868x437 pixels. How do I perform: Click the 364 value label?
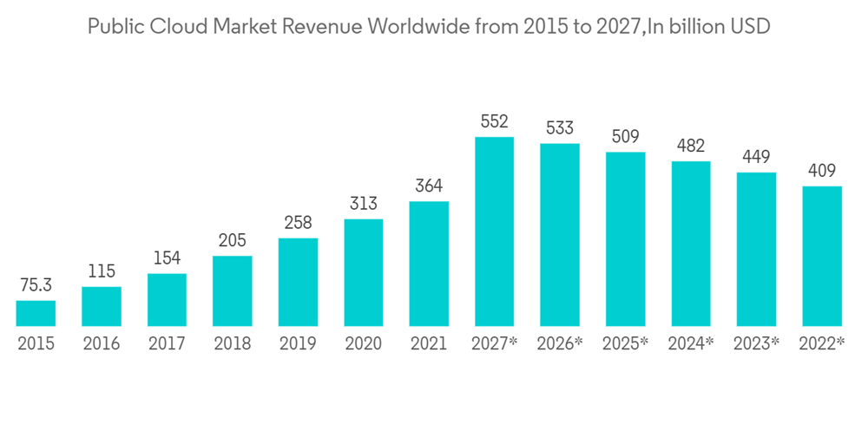[x=429, y=186]
